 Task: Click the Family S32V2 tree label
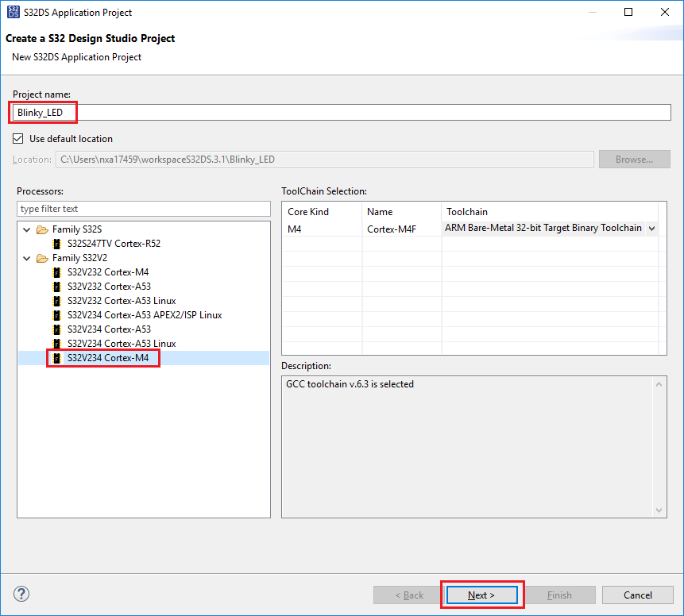pyautogui.click(x=79, y=258)
